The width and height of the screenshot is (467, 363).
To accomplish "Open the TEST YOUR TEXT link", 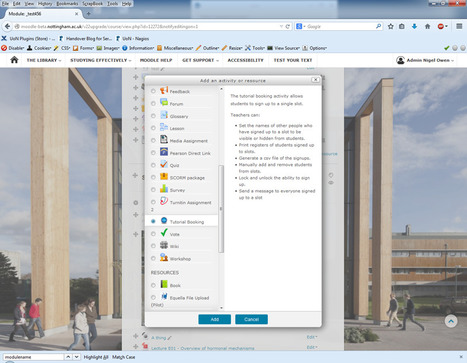I will click(x=293, y=60).
